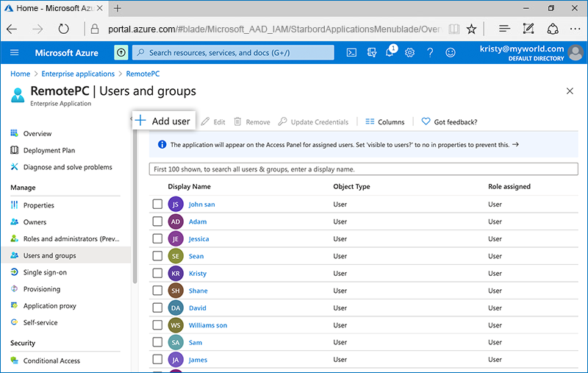
Task: Select the checkbox for James
Action: pos(157,360)
